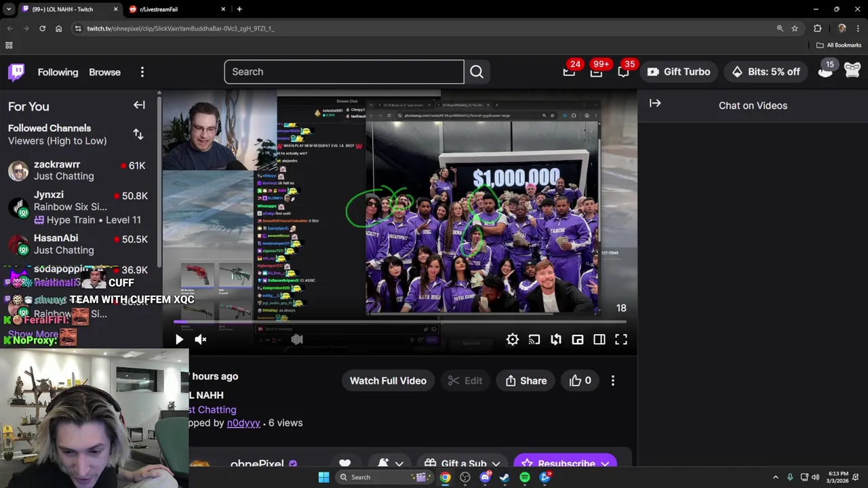Image resolution: width=868 pixels, height=488 pixels.
Task: Open the Spotify taskbar icon
Action: coord(524,477)
